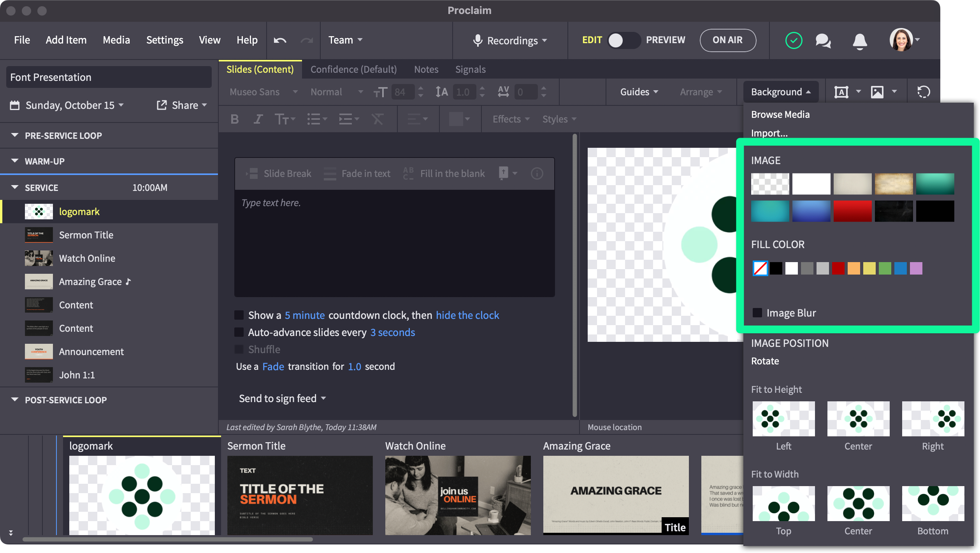Image resolution: width=980 pixels, height=553 pixels.
Task: Click the notifications bell icon
Action: [860, 40]
